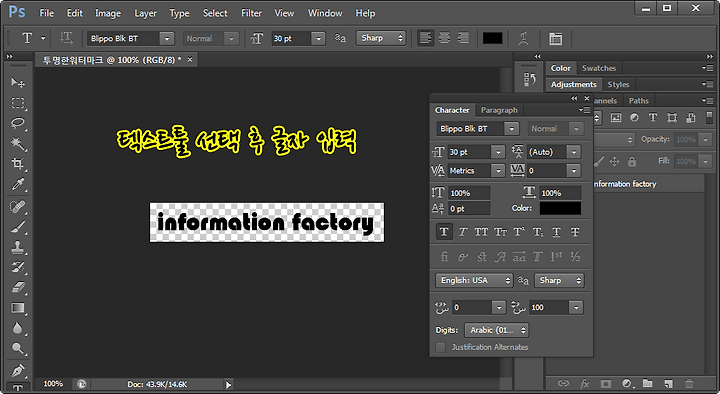Select the Rectangular Marquee tool

pyautogui.click(x=18, y=103)
